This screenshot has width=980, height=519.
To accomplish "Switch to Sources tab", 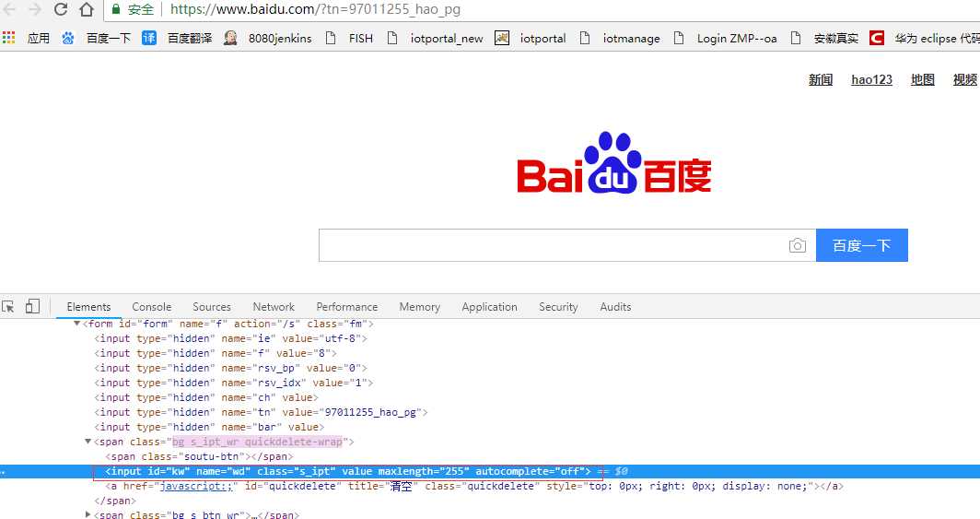I will [x=212, y=306].
